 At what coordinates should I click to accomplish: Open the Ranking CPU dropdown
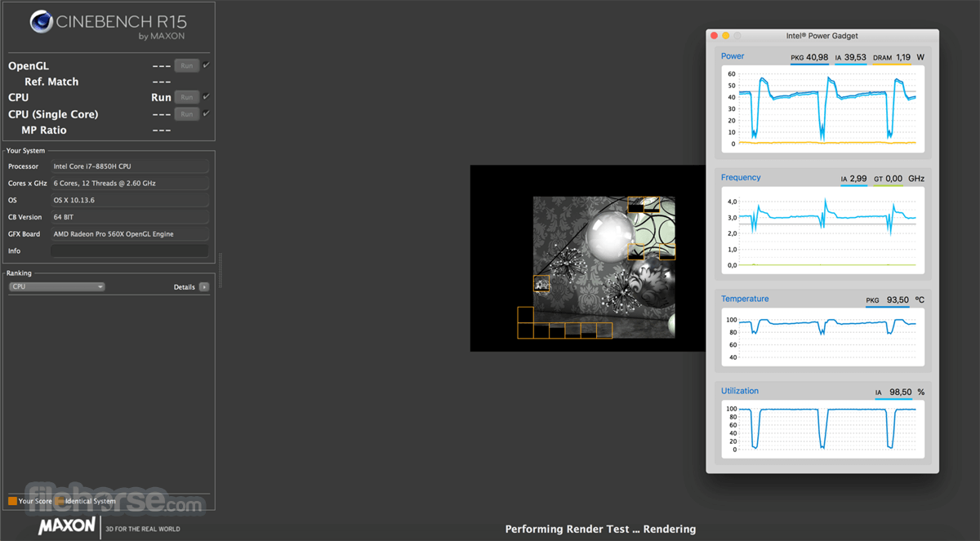point(57,287)
